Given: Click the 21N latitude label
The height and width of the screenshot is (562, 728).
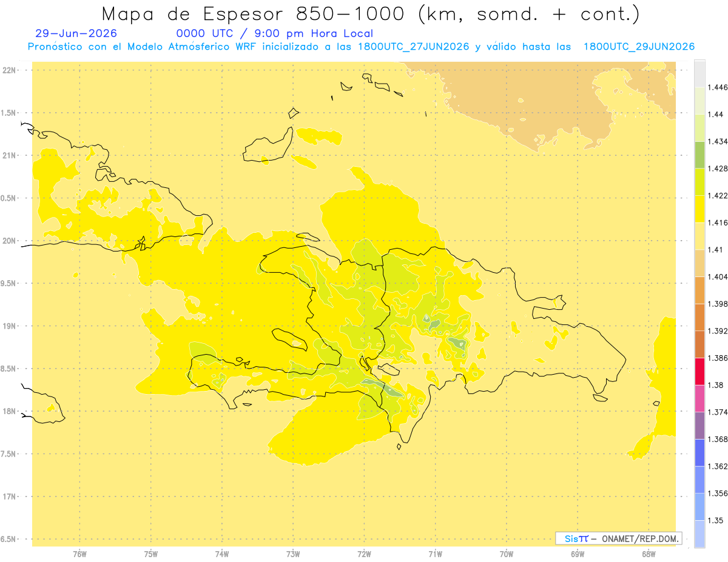Looking at the screenshot, I should click(x=10, y=156).
